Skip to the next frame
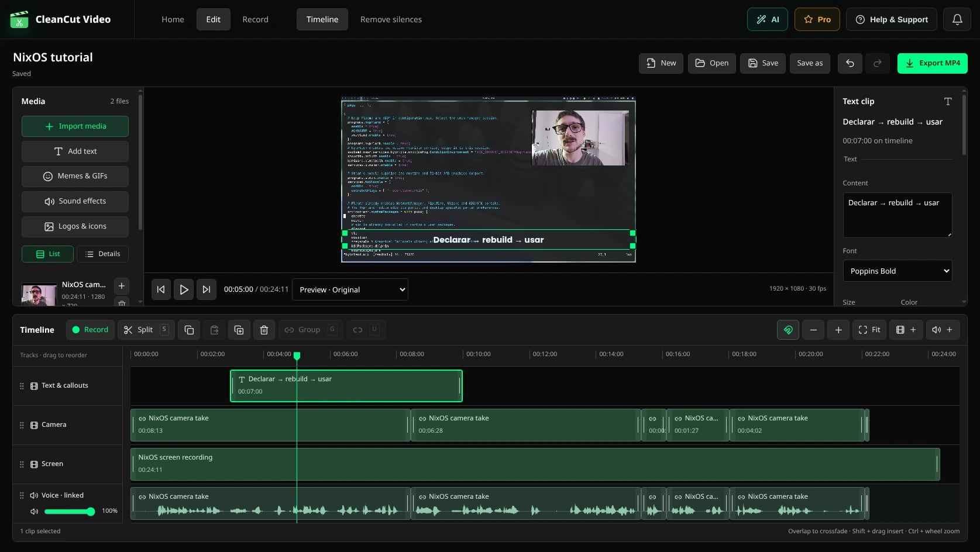 (207, 289)
